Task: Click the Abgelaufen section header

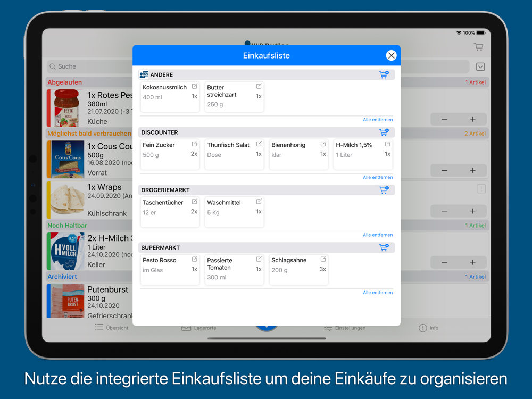Action: [65, 82]
